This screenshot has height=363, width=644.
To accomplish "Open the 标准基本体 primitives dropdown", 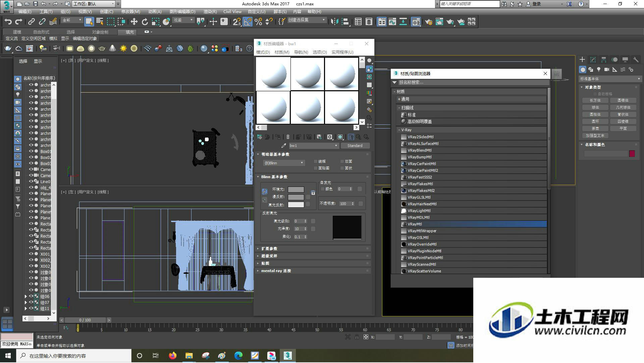I will [610, 79].
